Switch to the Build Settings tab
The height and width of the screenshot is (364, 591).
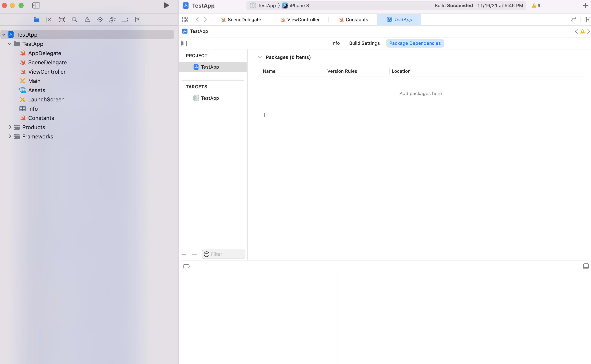pos(364,43)
